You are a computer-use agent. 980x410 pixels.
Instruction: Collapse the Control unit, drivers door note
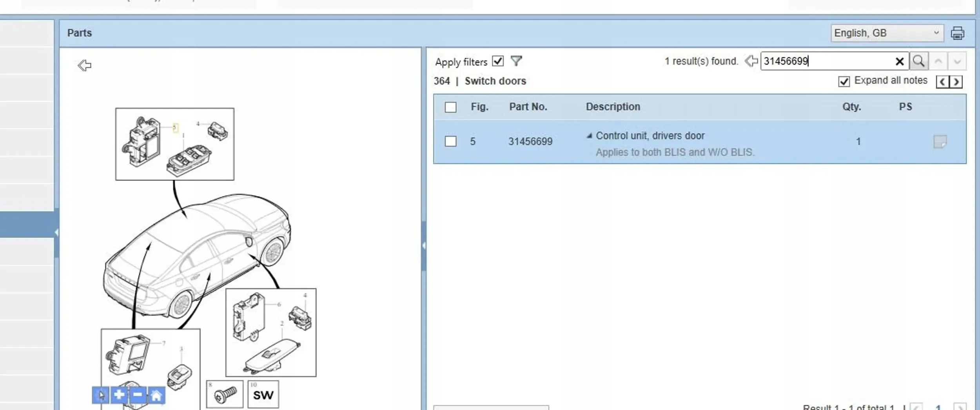point(589,136)
